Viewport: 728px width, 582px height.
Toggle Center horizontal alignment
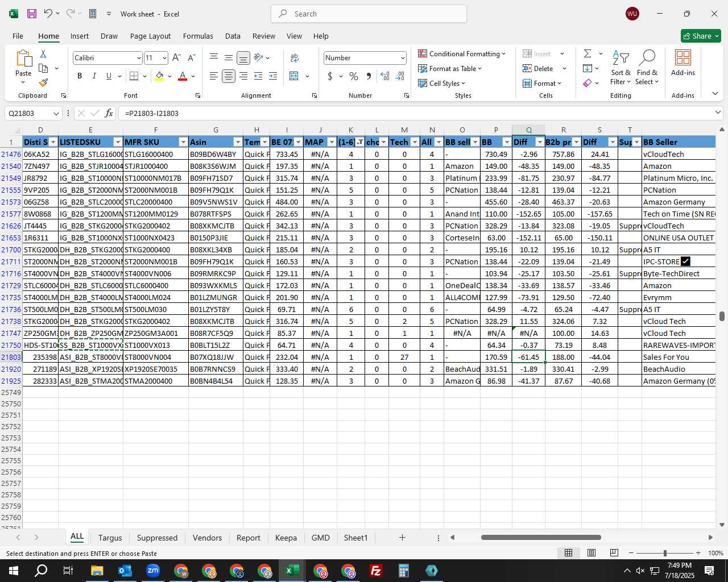[x=229, y=76]
